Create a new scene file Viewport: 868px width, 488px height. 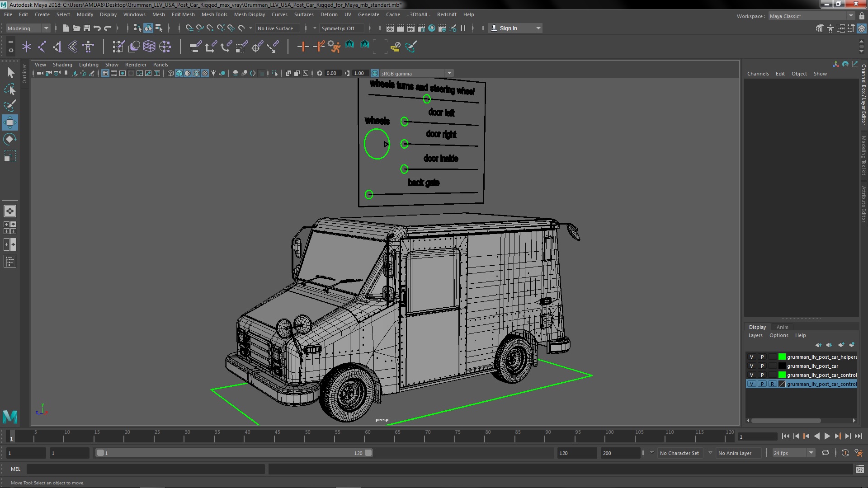point(66,28)
